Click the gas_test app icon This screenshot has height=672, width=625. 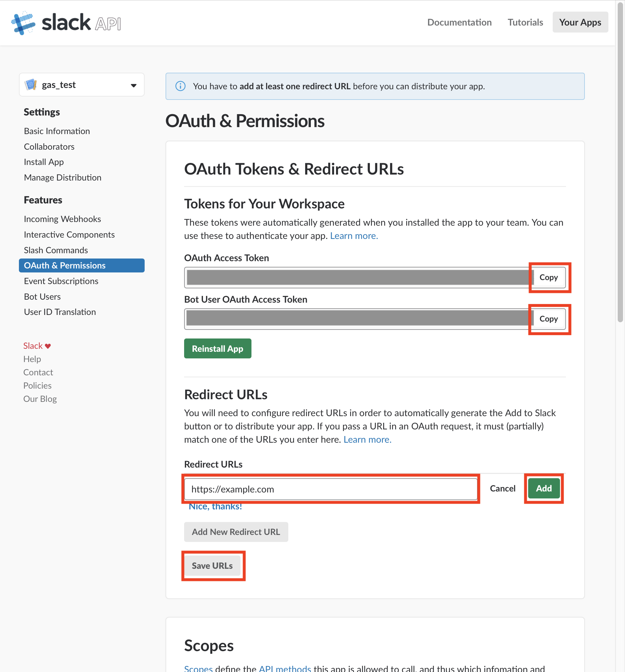pos(31,85)
